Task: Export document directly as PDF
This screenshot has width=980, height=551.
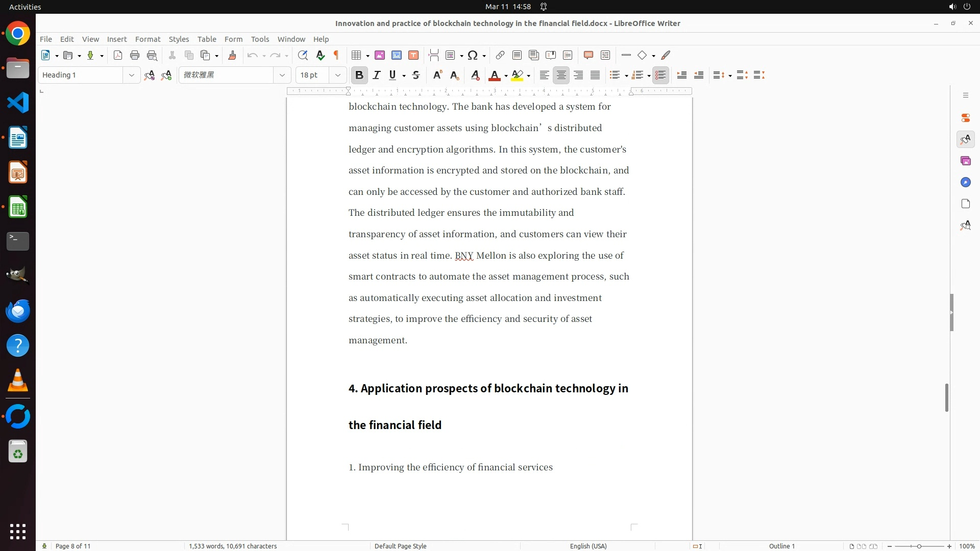Action: (118, 55)
